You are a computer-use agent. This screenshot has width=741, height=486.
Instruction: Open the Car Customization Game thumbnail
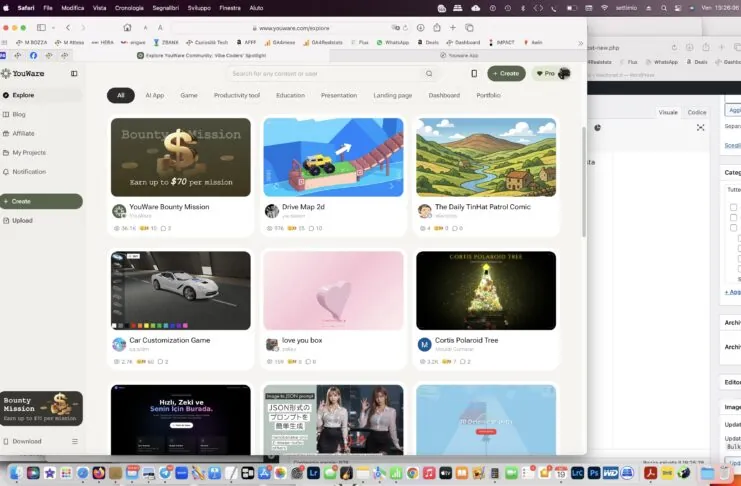pos(181,291)
